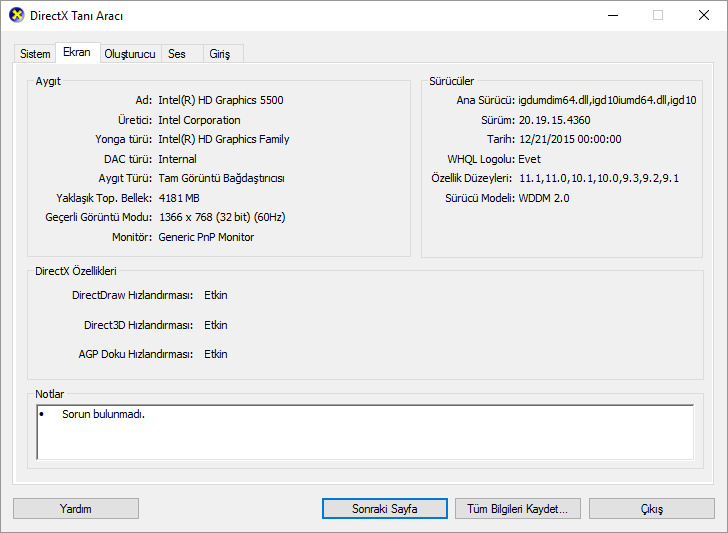The height and width of the screenshot is (533, 728).
Task: Click the Tam Görüntü Bağdaştırıcısı value
Action: (221, 178)
